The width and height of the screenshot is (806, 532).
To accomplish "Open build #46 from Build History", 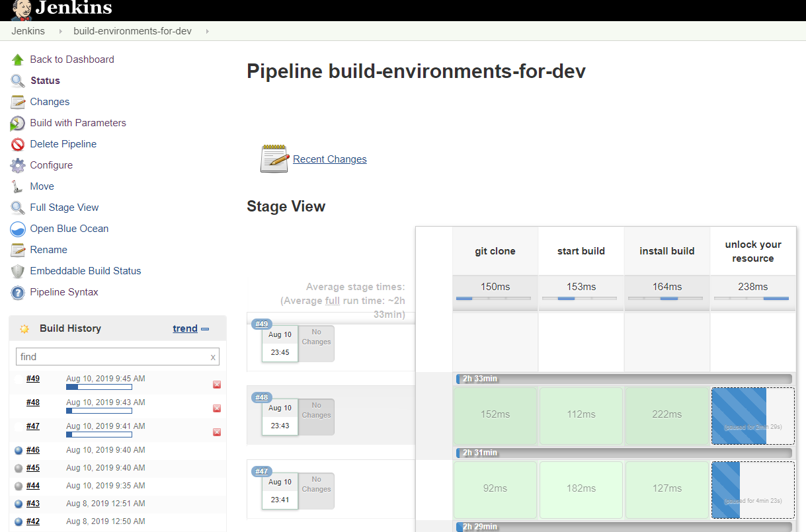I will [x=33, y=450].
